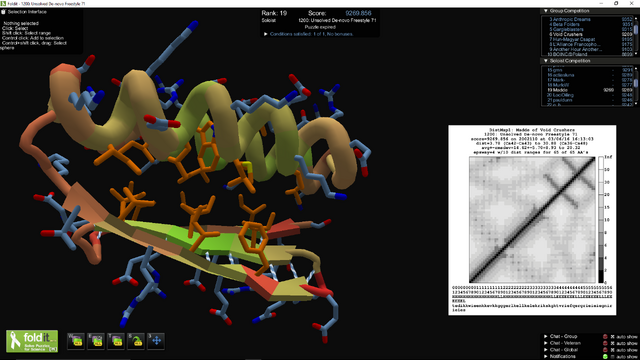The image size is (640, 360).
Task: Select the blue move arrows tool
Action: coord(156,341)
